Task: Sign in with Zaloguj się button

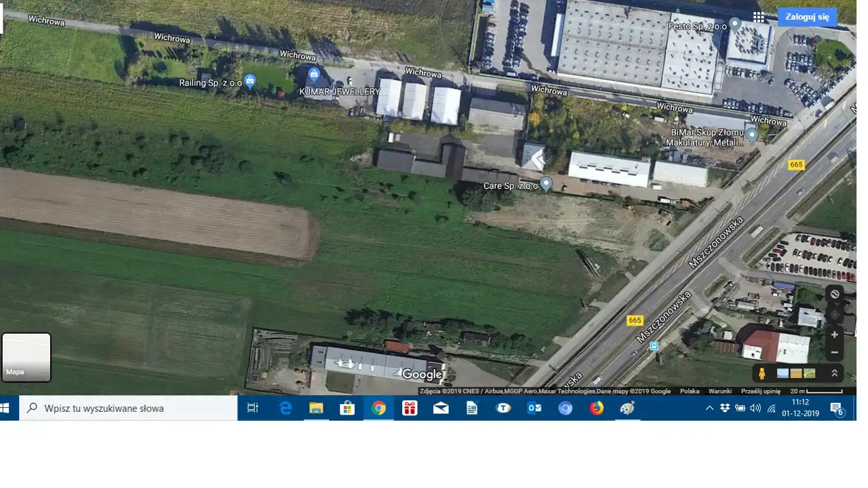Action: 807,17
